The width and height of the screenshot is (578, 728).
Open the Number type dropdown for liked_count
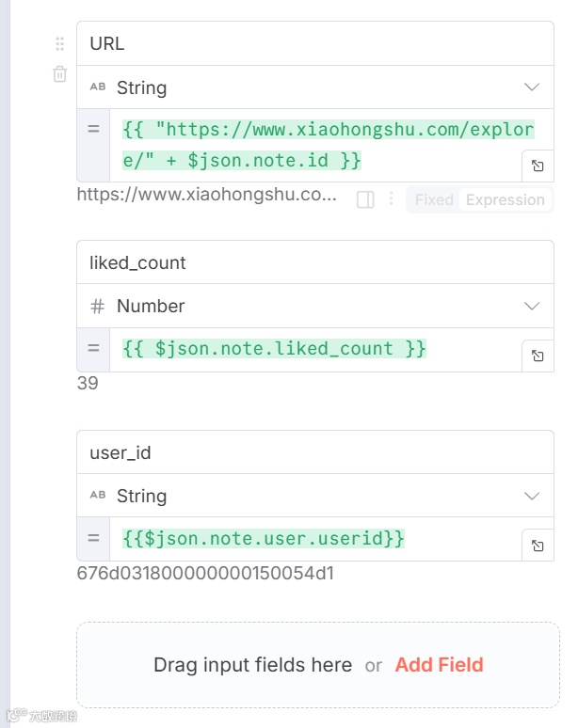click(x=315, y=306)
